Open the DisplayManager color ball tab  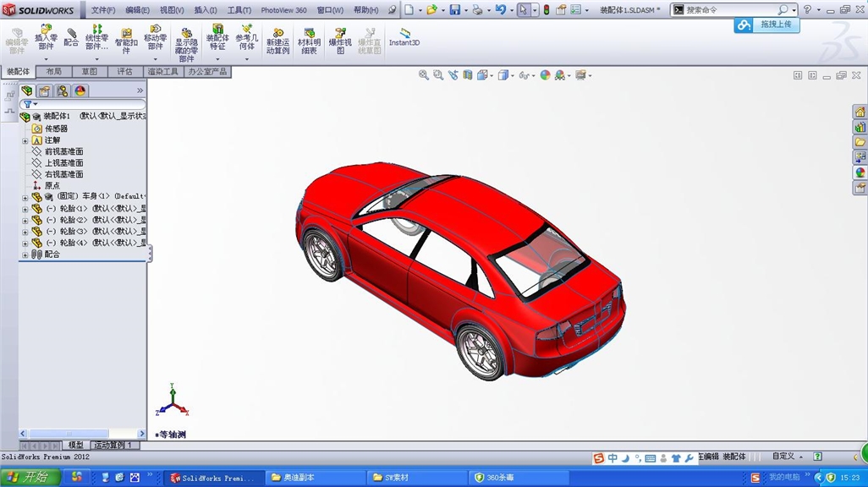(x=80, y=90)
